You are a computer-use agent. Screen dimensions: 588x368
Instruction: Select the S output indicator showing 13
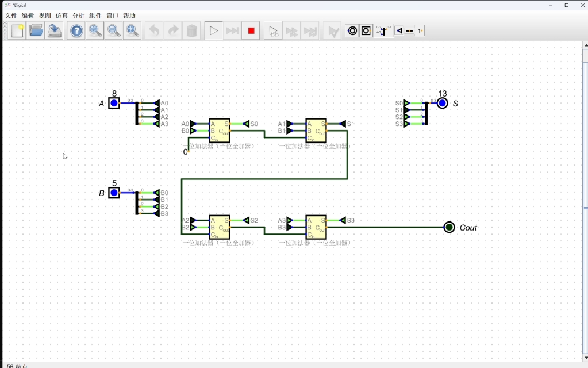(x=443, y=103)
